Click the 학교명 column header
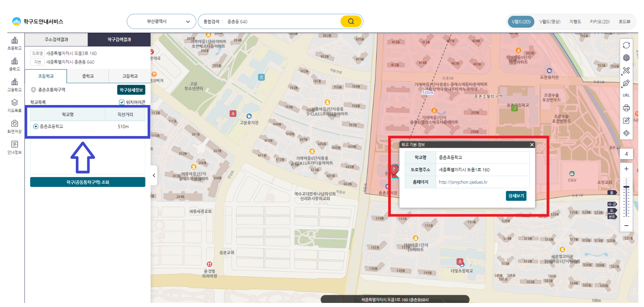 (x=68, y=114)
